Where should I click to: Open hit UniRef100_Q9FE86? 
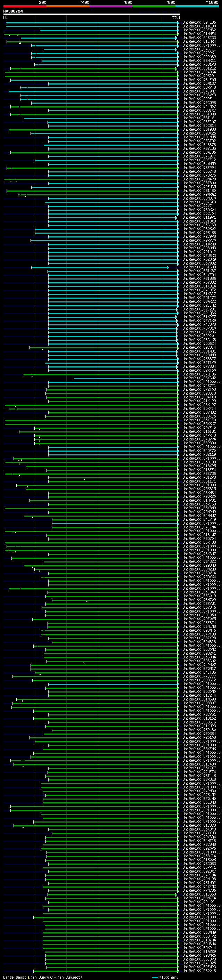click(199, 23)
